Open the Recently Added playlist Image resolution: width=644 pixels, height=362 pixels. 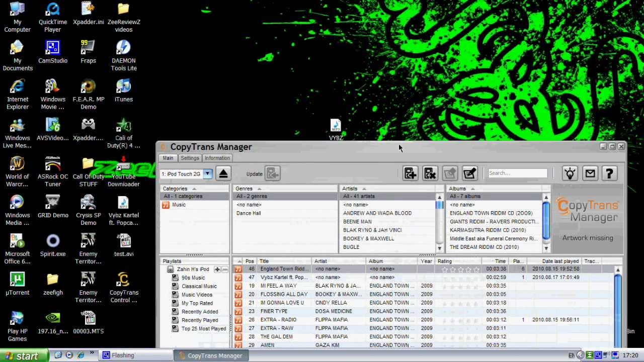200,312
